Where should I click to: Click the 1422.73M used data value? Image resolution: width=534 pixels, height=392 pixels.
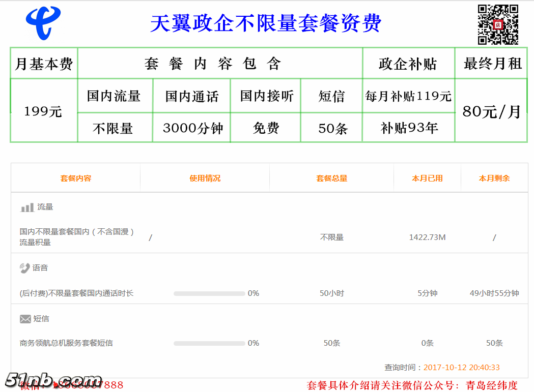[x=427, y=237]
